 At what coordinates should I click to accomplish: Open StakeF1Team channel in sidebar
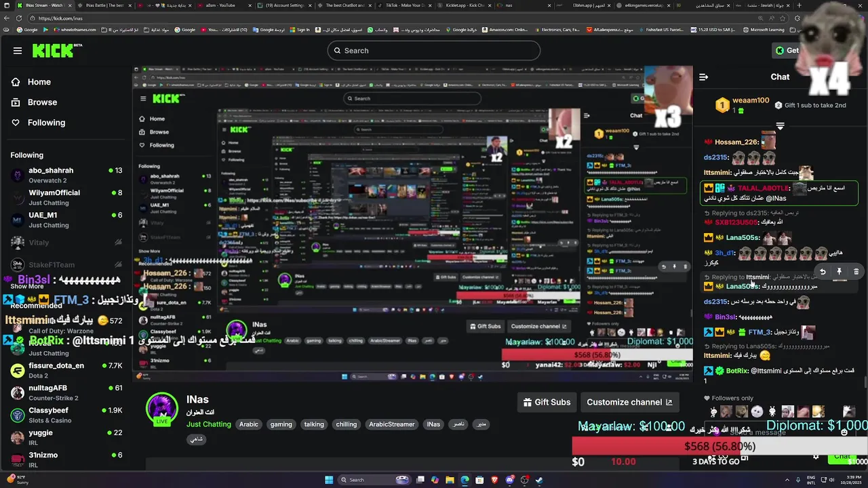[66, 264]
